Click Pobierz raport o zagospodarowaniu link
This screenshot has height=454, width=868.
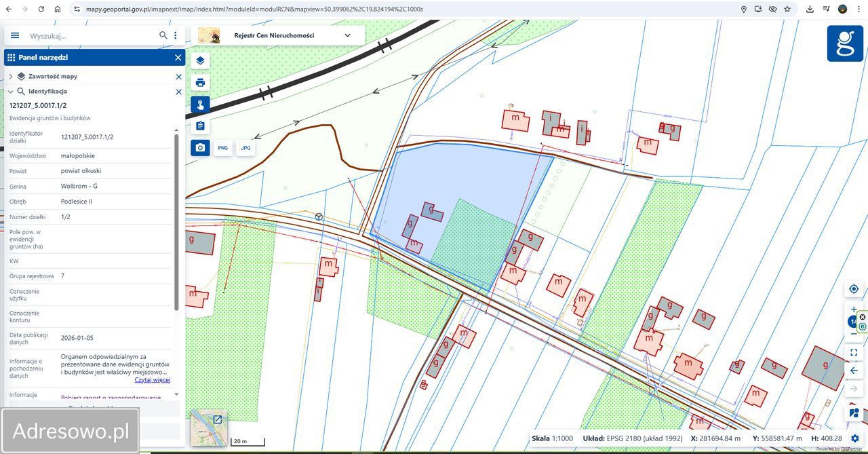[x=111, y=398]
